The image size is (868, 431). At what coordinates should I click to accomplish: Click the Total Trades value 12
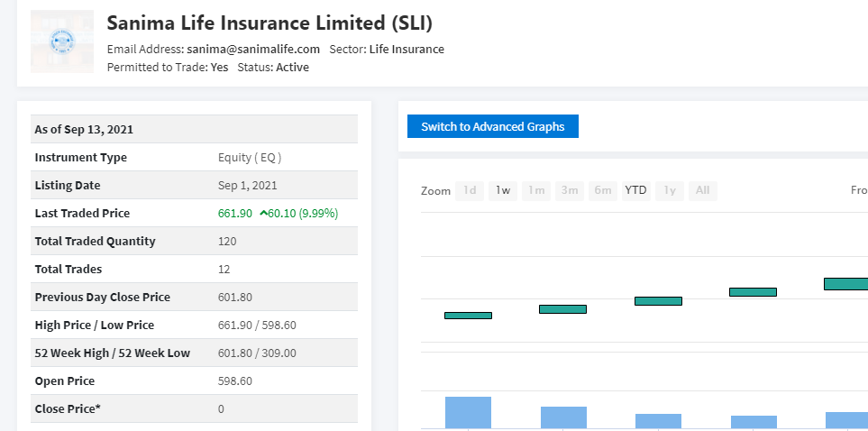click(224, 270)
